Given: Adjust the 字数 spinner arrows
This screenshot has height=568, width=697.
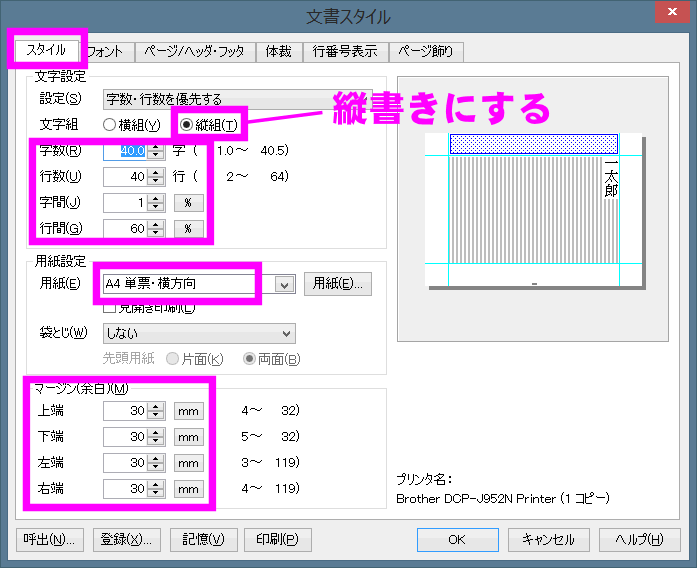Looking at the screenshot, I should [x=155, y=151].
